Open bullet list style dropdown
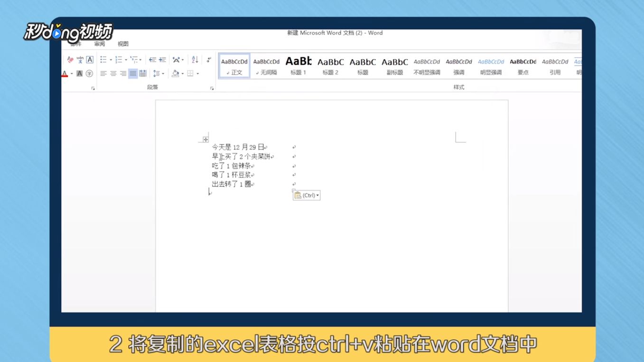 pos(111,60)
